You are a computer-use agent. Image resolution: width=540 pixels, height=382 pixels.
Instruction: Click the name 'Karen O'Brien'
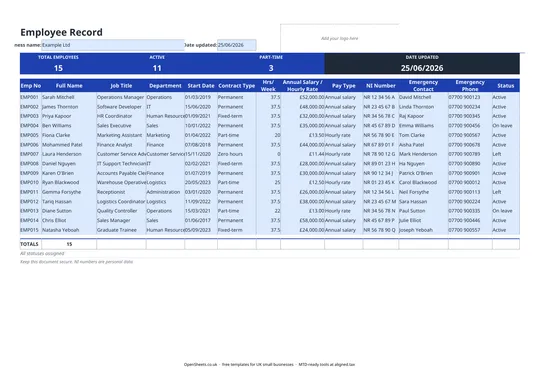tap(58, 173)
